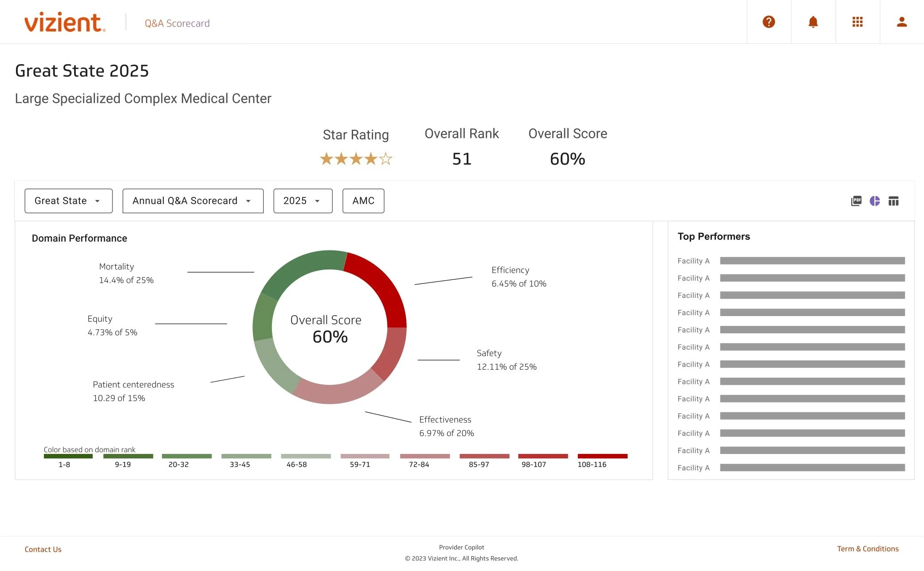The height and width of the screenshot is (571, 924).
Task: Open the help menu
Action: pos(769,21)
